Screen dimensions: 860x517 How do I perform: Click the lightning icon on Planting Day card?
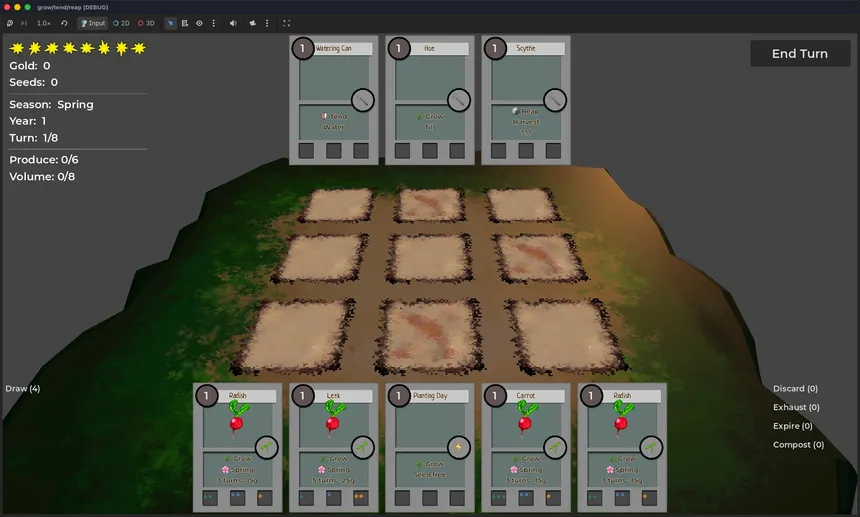pos(458,447)
